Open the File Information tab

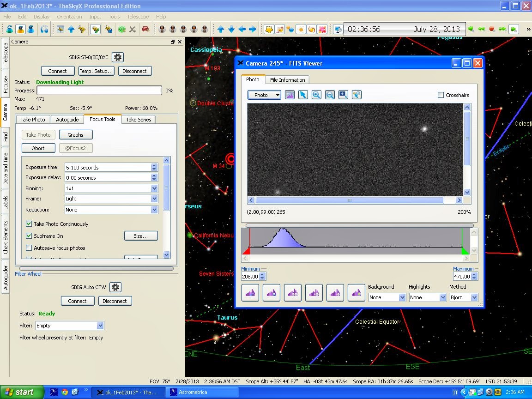click(287, 80)
